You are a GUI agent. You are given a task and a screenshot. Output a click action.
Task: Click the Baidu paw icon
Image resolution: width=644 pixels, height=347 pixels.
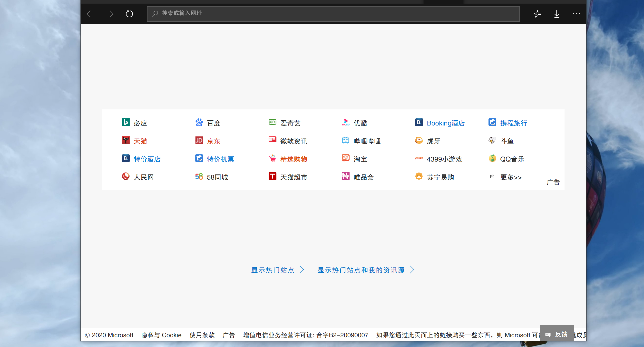pyautogui.click(x=199, y=122)
